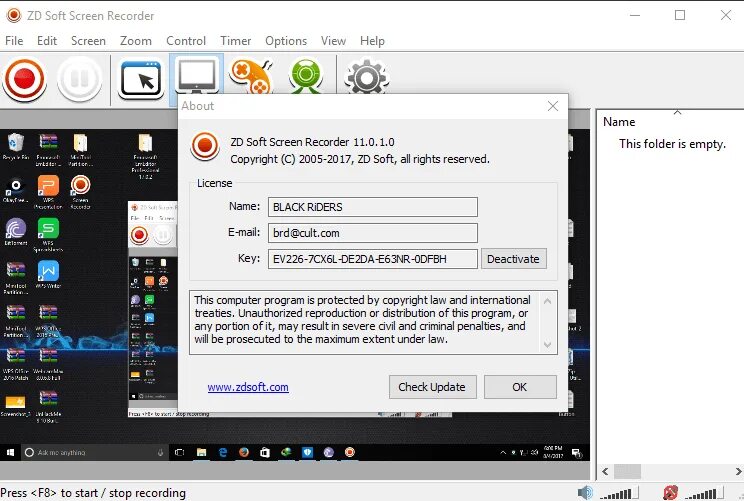Click the WPS Presentation icon in preview
This screenshot has width=744, height=501.
click(48, 192)
